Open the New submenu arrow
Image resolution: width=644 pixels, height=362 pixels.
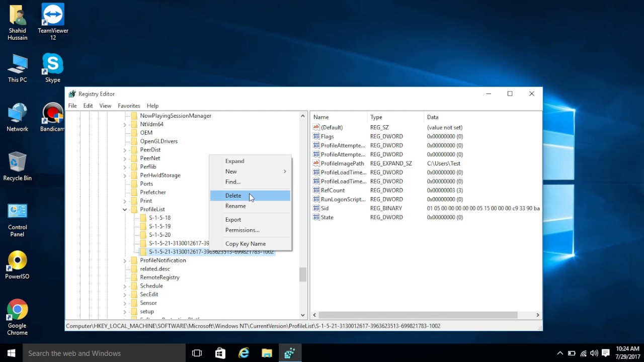coord(285,171)
